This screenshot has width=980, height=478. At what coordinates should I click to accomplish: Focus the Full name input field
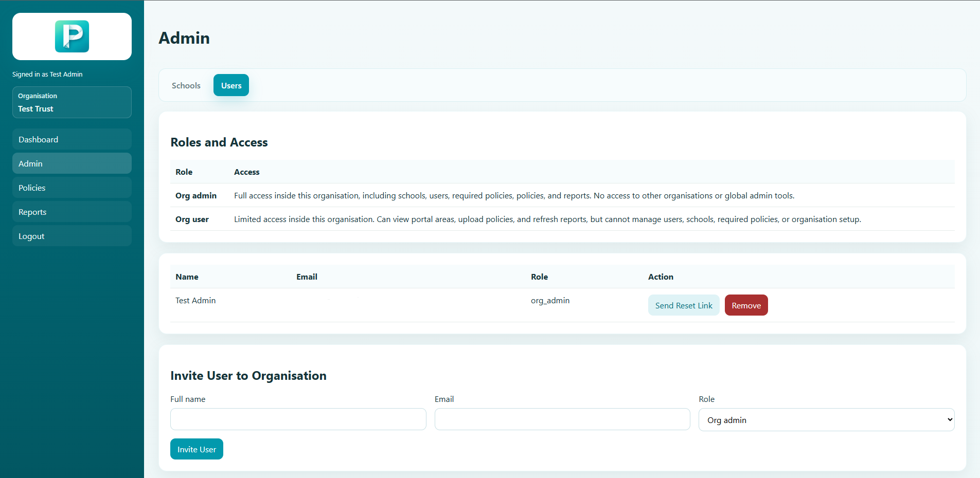coord(298,419)
